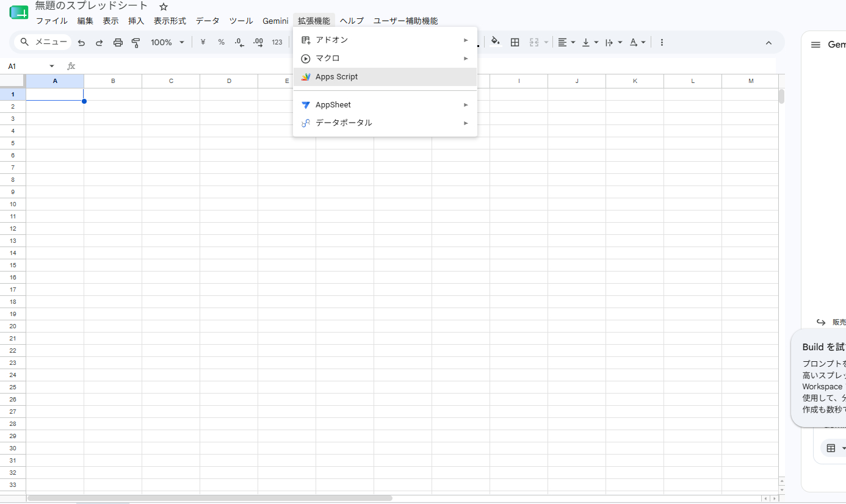Open the ファイル menu
The height and width of the screenshot is (504, 846).
(x=51, y=21)
